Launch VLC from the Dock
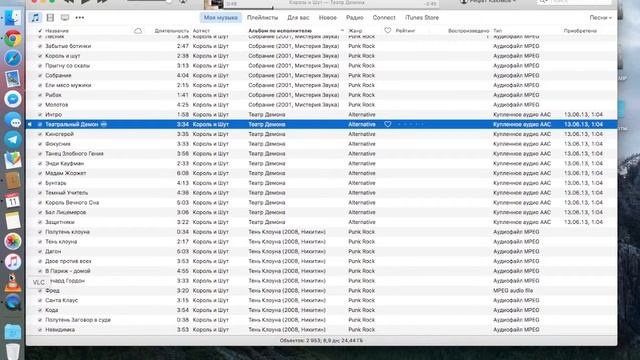This screenshot has width=640, height=360. pos(13,282)
